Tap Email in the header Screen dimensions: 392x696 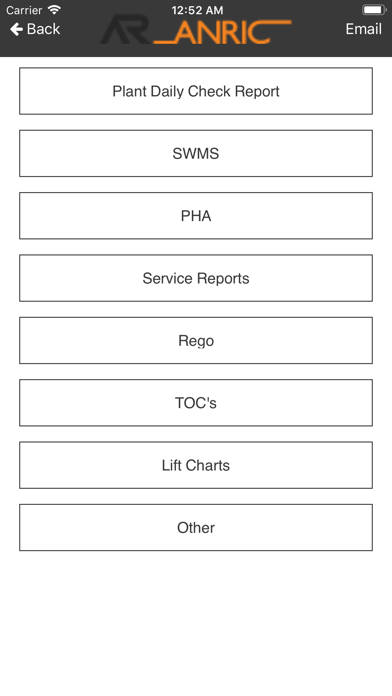click(364, 29)
